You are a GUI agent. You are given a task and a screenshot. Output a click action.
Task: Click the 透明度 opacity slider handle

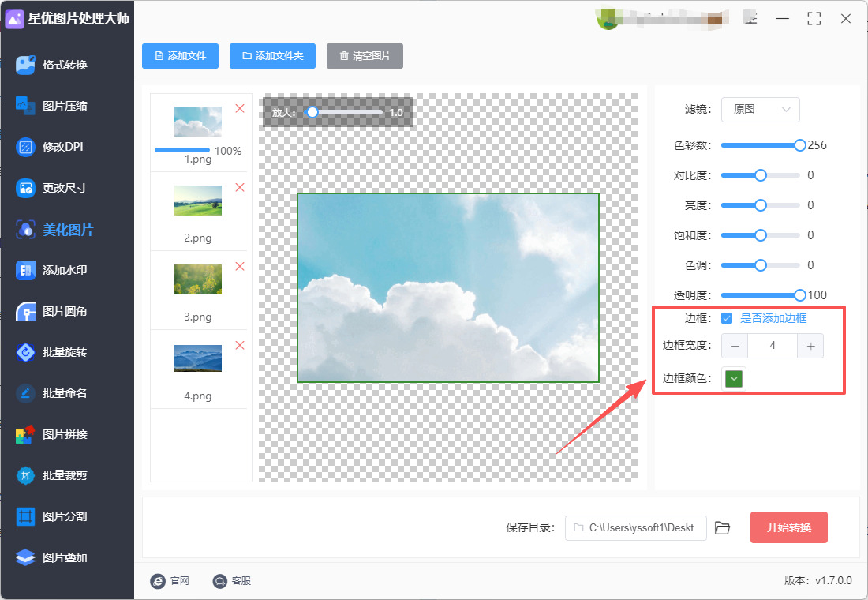coord(799,294)
